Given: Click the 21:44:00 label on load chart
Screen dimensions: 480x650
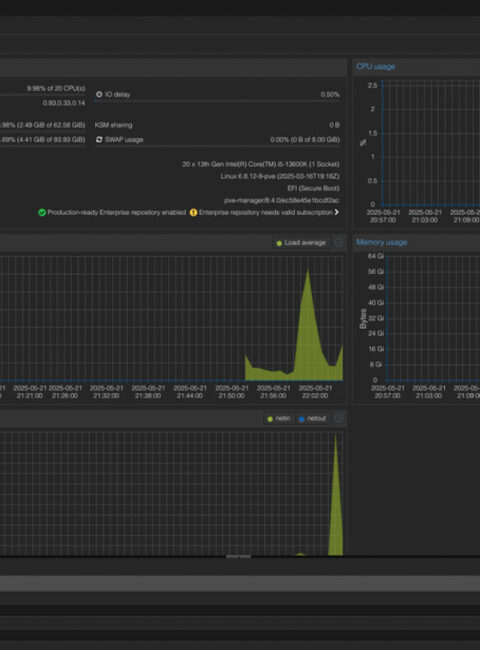Looking at the screenshot, I should tap(190, 395).
